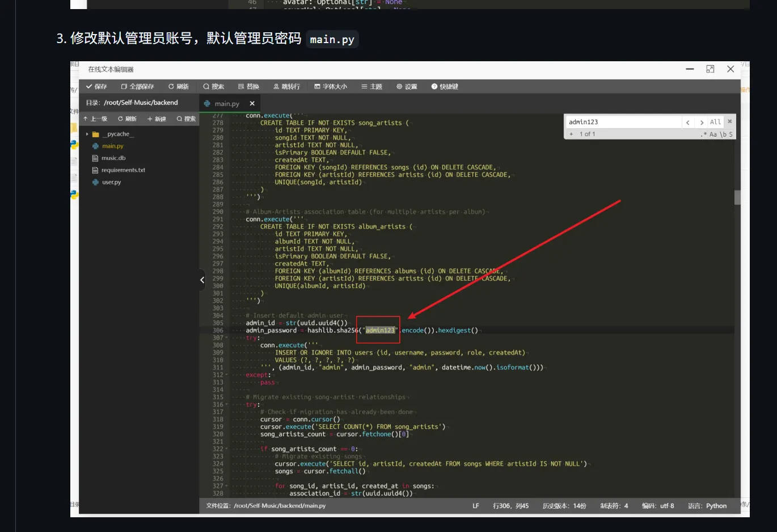777x532 pixels.
Task: Click the 行306, 列45 cursor position
Action: (x=511, y=506)
